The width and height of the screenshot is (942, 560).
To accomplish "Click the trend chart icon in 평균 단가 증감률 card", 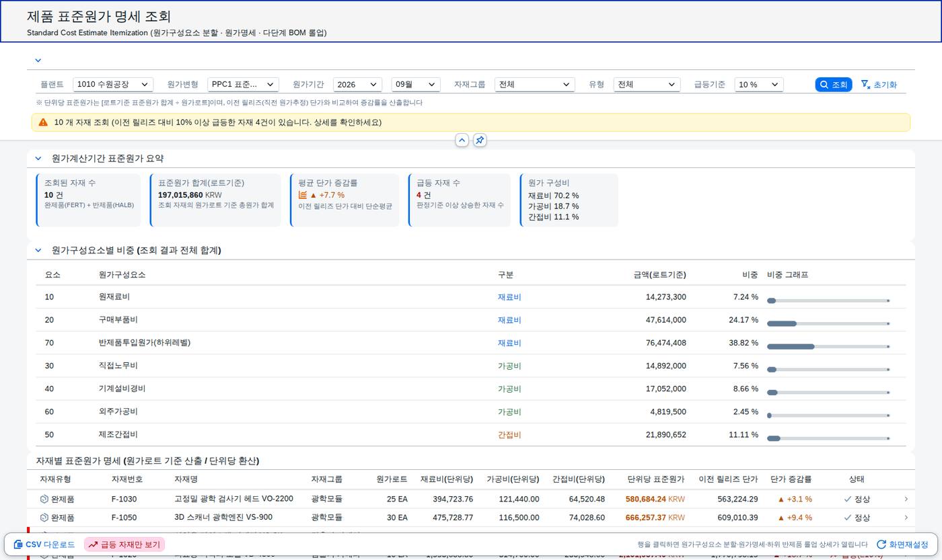I will pyautogui.click(x=303, y=195).
